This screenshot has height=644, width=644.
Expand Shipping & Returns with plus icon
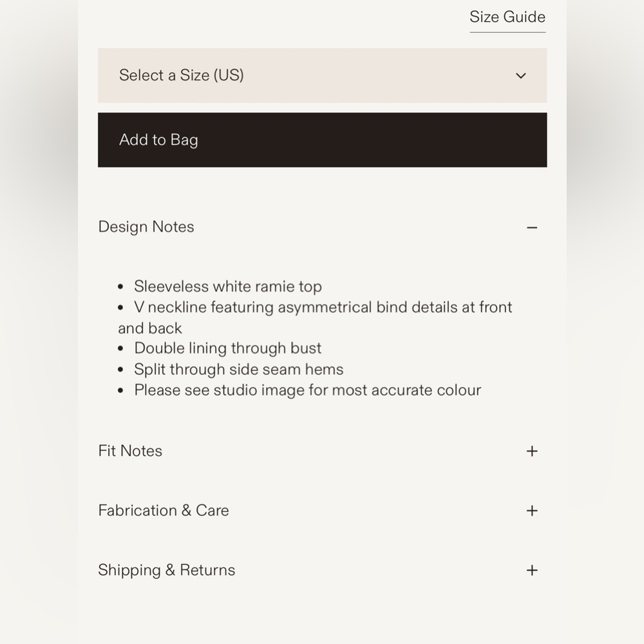(532, 570)
